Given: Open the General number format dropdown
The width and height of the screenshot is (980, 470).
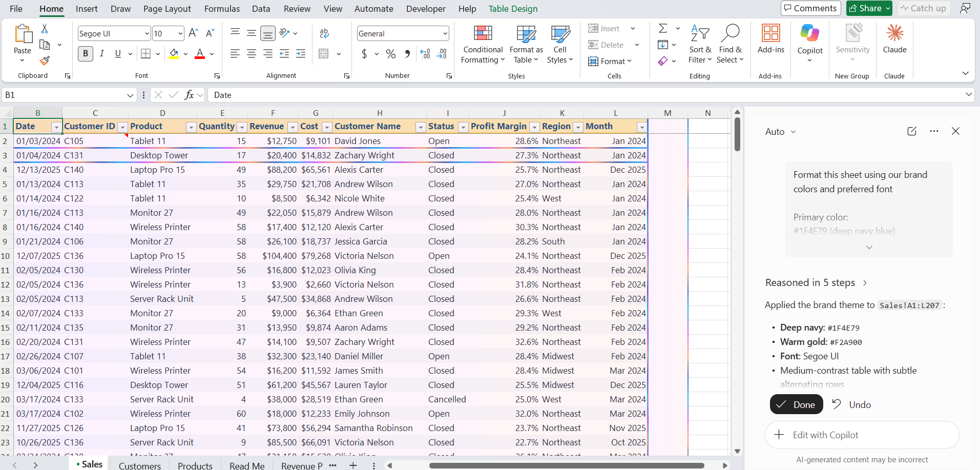Looking at the screenshot, I should click(x=445, y=34).
